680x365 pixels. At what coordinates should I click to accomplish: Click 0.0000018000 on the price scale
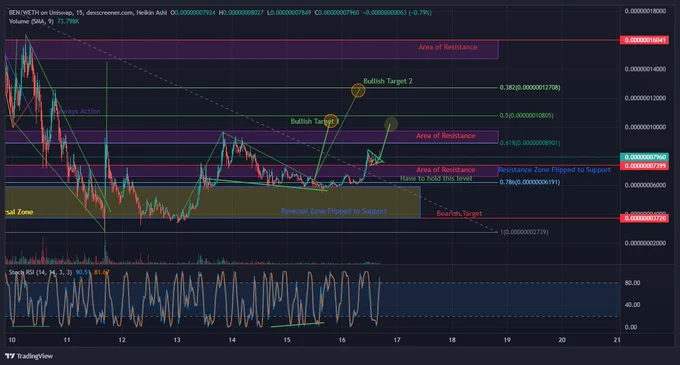[x=645, y=11]
